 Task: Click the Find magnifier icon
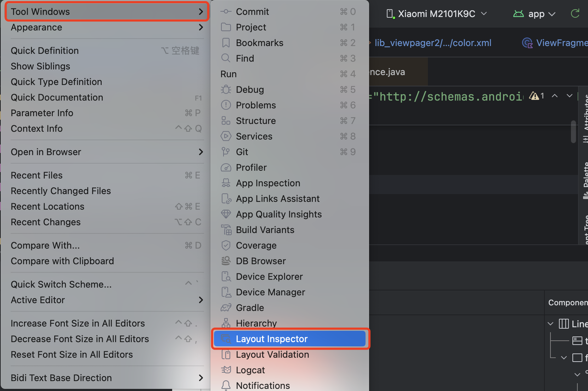(226, 58)
